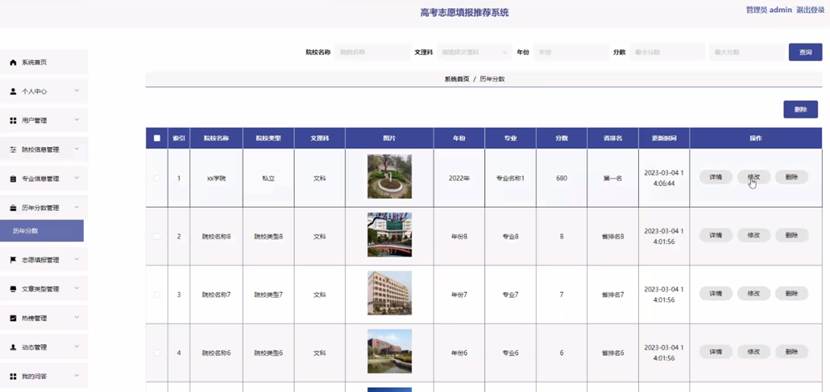Image resolution: width=830 pixels, height=392 pixels.
Task: Click 修改 for row 1 xx学院
Action: coord(754,177)
